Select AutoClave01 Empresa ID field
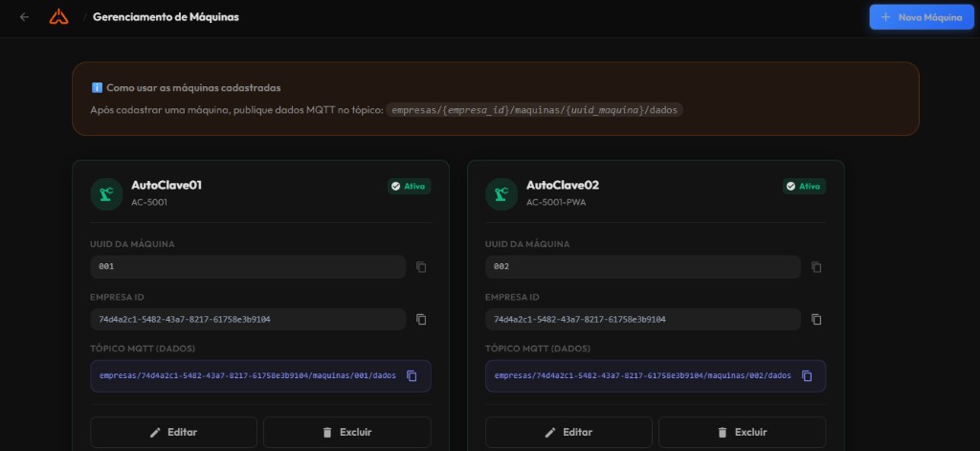Image resolution: width=980 pixels, height=451 pixels. tap(248, 319)
